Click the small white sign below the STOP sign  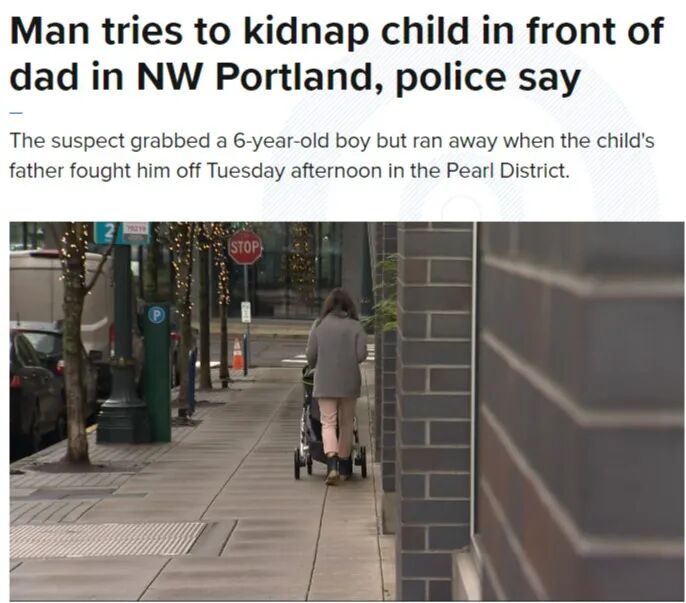click(x=246, y=312)
